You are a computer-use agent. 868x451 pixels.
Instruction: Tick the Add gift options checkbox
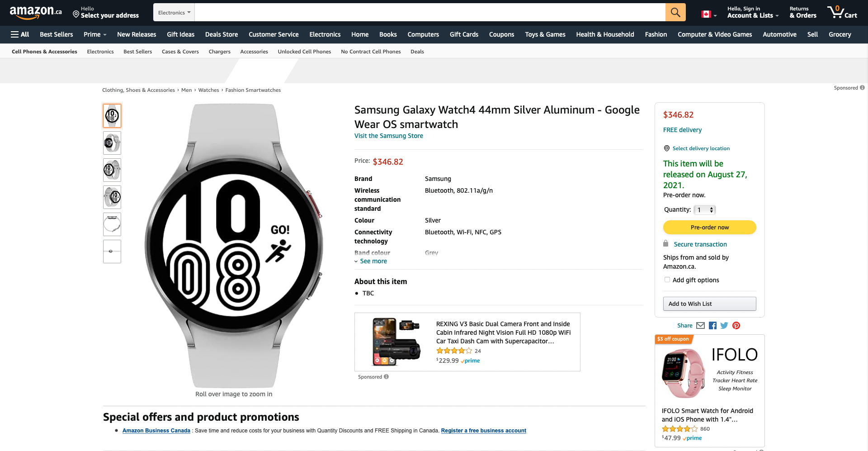click(x=667, y=280)
